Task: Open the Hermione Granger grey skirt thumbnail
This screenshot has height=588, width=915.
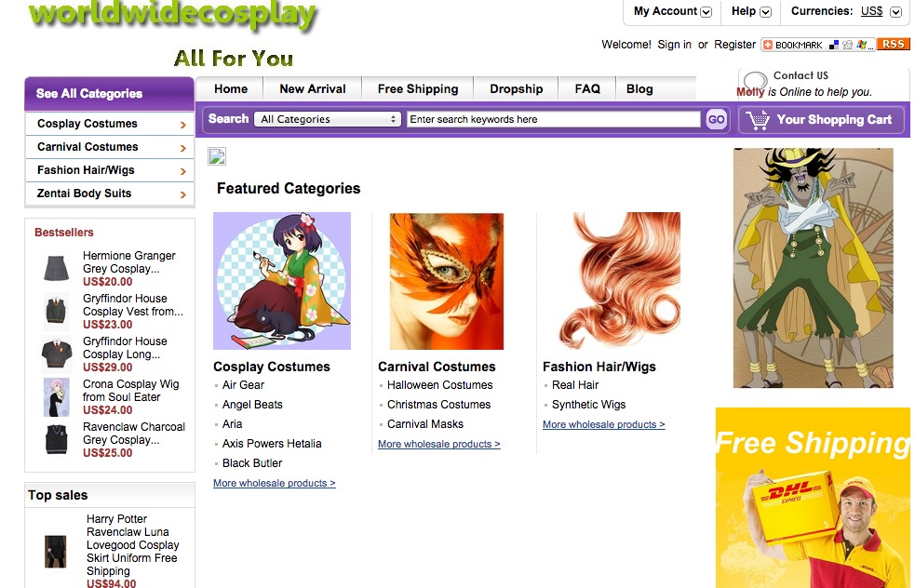Action: (57, 269)
